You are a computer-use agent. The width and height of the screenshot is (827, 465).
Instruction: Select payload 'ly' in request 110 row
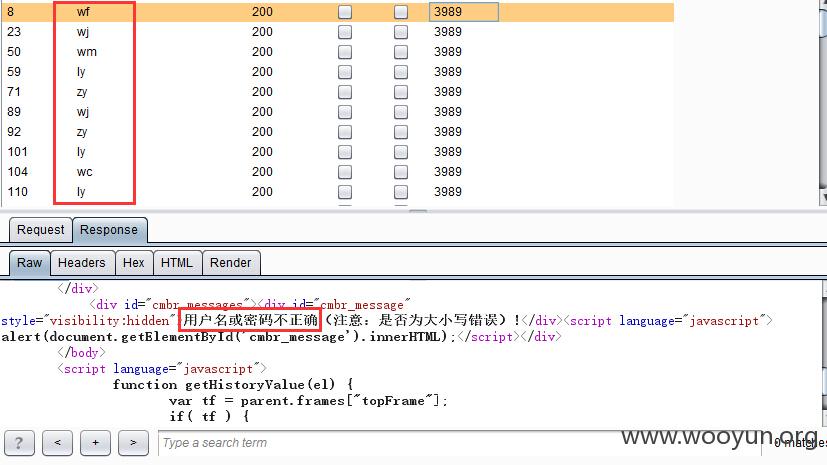[81, 192]
